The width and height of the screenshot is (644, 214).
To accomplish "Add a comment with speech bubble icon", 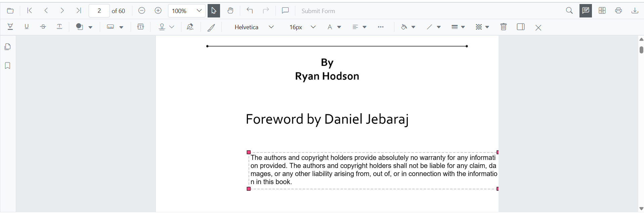I will [285, 11].
